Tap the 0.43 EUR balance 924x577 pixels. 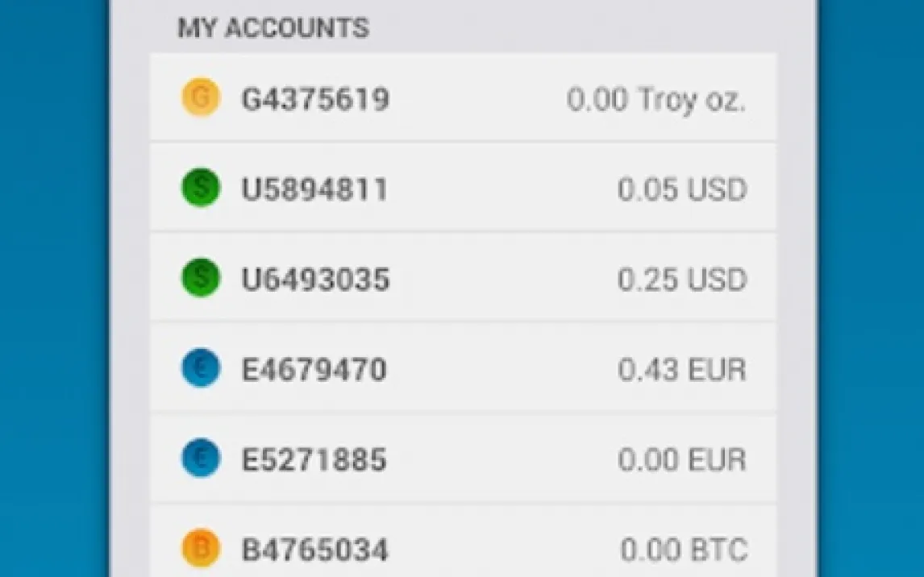[682, 370]
